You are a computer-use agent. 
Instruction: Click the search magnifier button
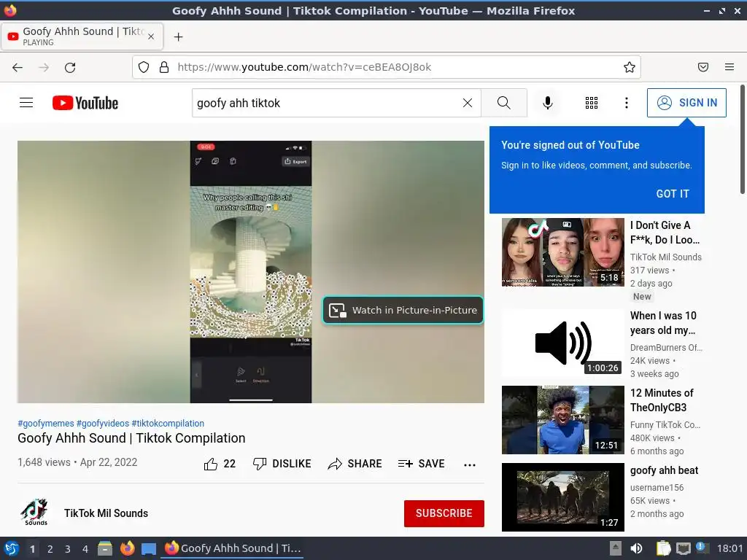click(x=503, y=103)
